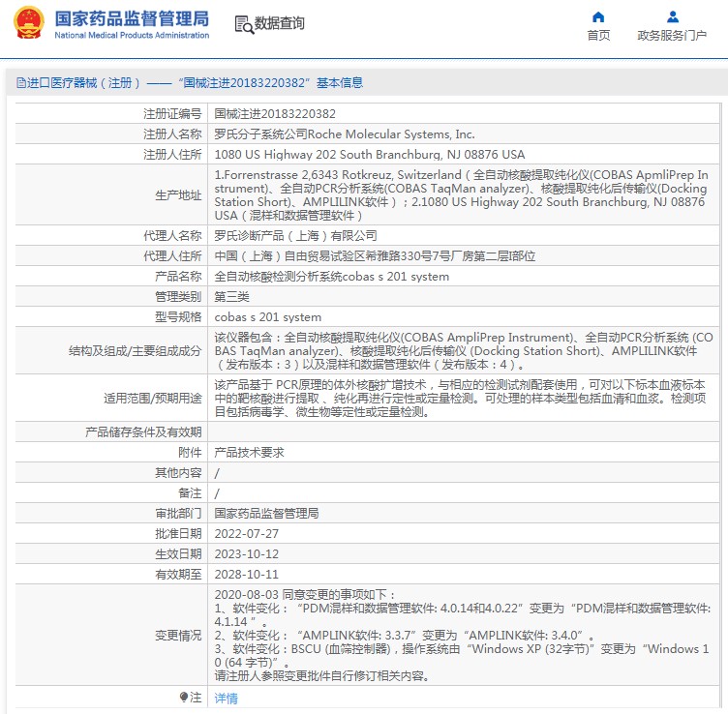Select the 产品技术要求 attachment value
Viewport: 728px width, 714px height.
[250, 453]
